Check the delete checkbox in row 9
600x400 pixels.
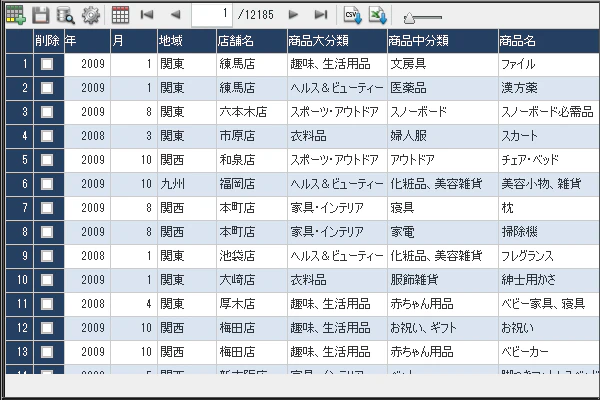47,256
